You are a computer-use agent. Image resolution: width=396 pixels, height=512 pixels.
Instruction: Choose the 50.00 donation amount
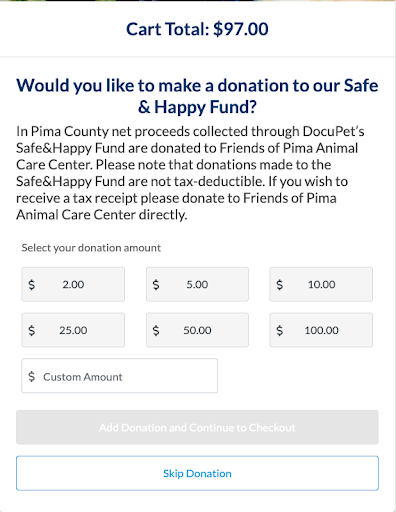(197, 330)
